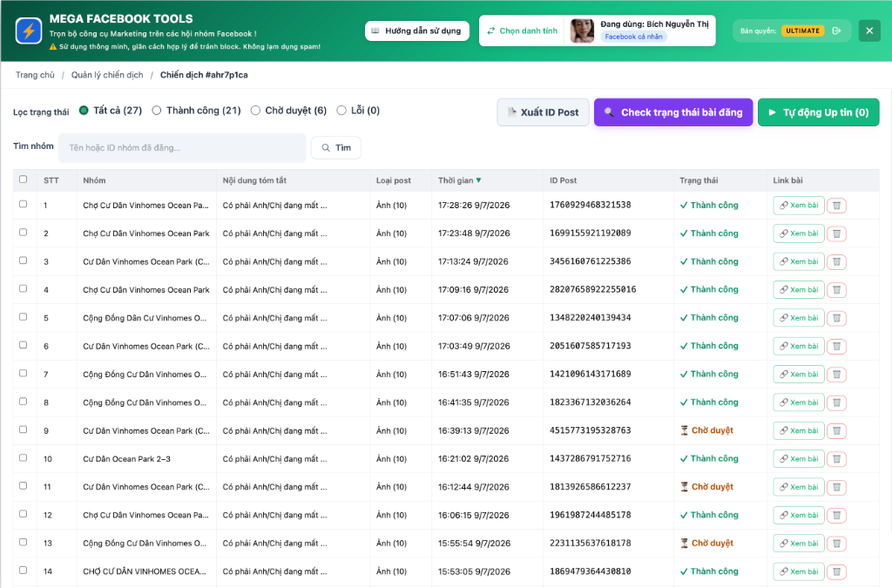This screenshot has height=588, width=892.
Task: Select row 10 checkbox
Action: [23, 458]
